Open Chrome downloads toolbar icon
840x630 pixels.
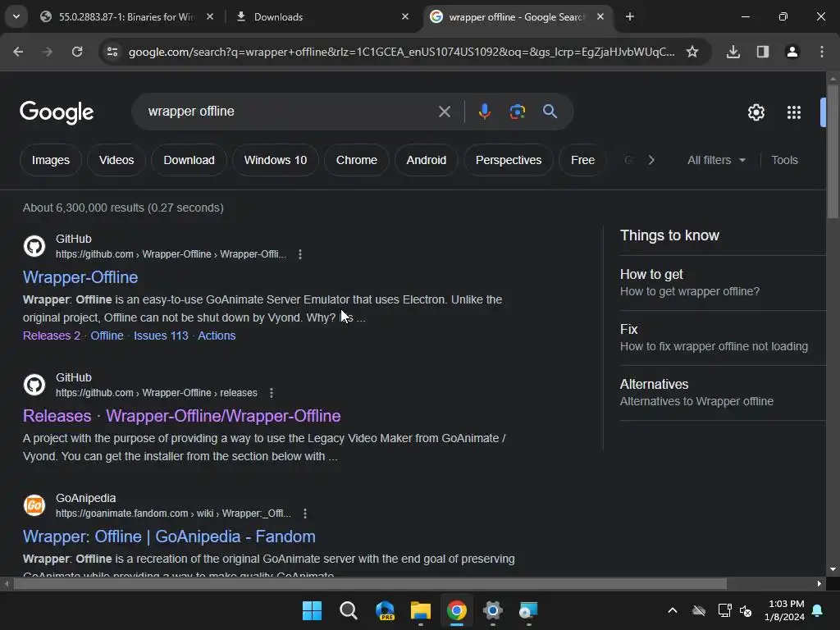(733, 52)
